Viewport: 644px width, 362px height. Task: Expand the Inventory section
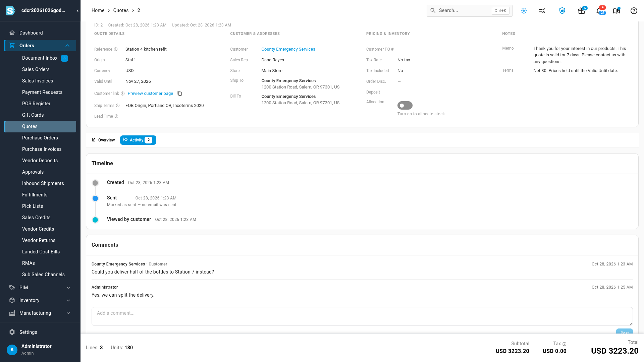(68, 300)
